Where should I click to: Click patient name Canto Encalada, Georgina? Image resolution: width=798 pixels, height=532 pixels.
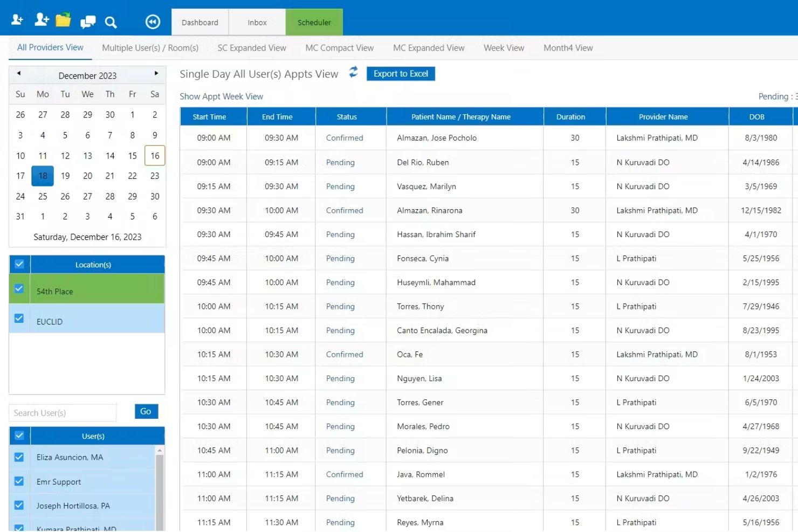[x=442, y=330]
